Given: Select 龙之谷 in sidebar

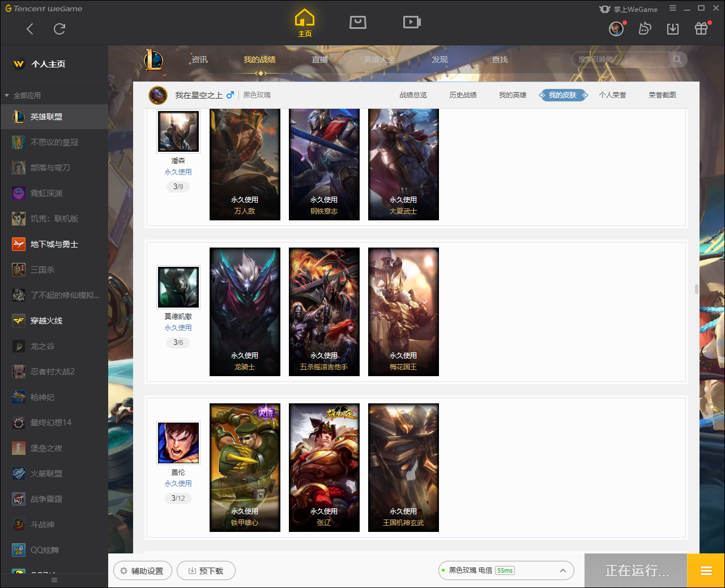Looking at the screenshot, I should coord(54,346).
